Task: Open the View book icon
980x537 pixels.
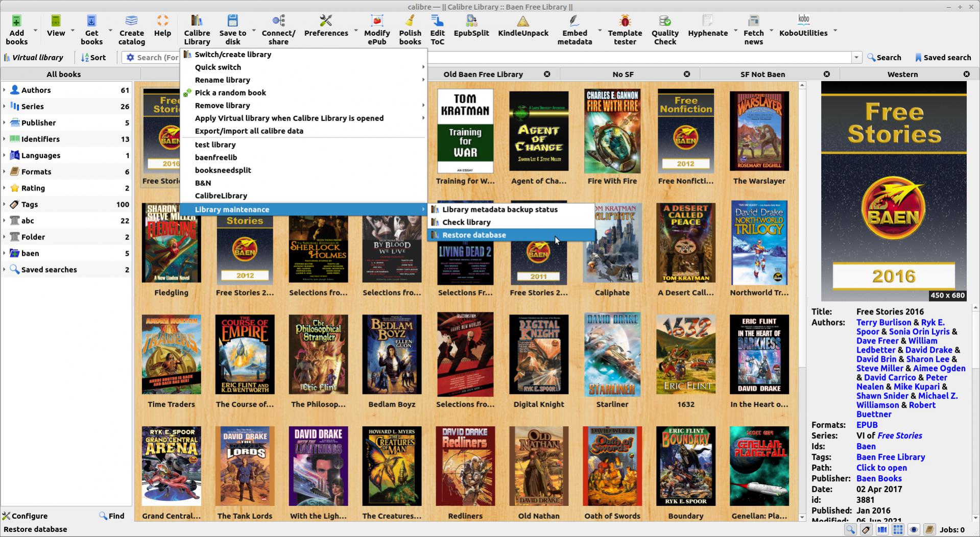Action: pyautogui.click(x=56, y=21)
